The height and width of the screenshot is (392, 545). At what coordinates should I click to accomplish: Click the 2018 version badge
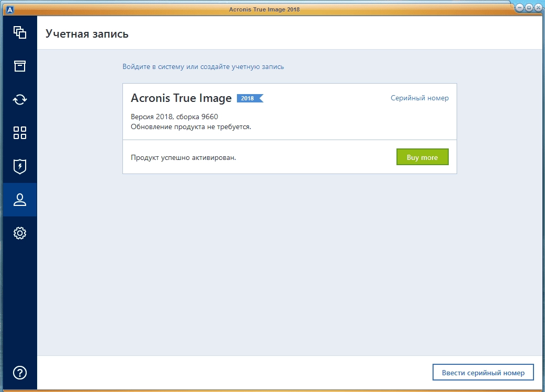[250, 98]
